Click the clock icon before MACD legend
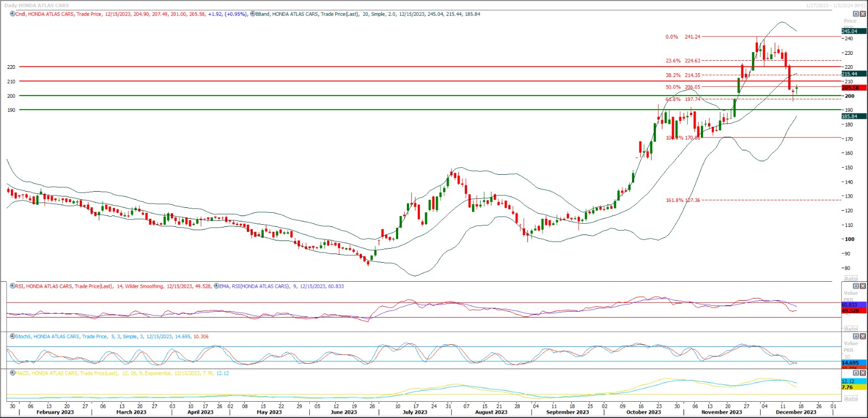Viewport: 868px width, 418px height. (x=12, y=373)
